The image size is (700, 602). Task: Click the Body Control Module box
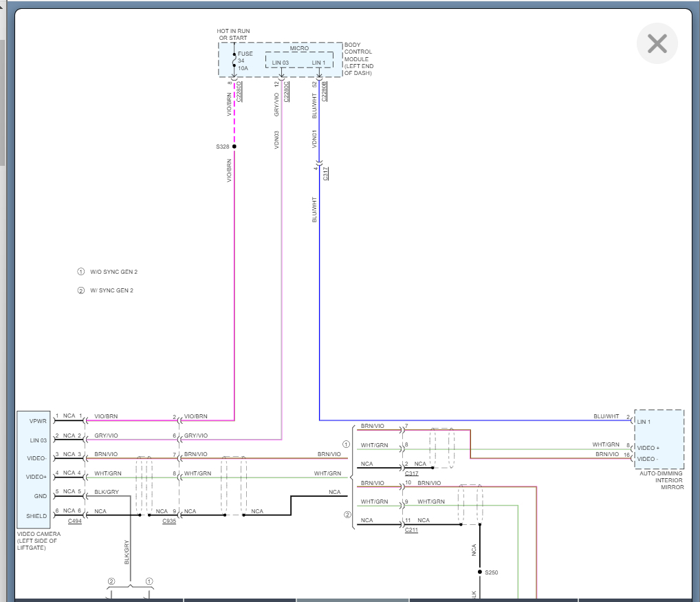pos(281,60)
